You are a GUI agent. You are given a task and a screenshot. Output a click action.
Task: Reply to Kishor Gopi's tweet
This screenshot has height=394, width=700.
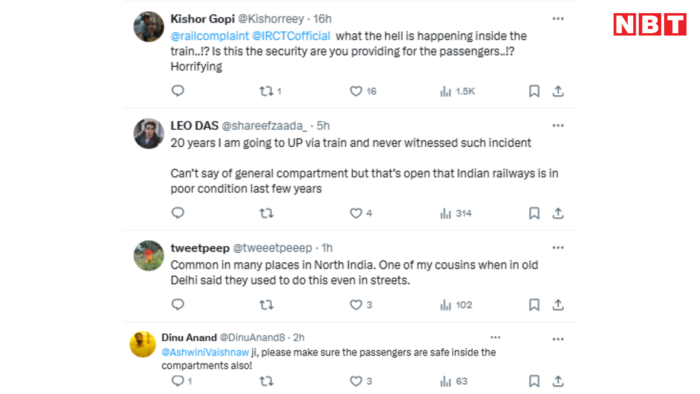(178, 91)
